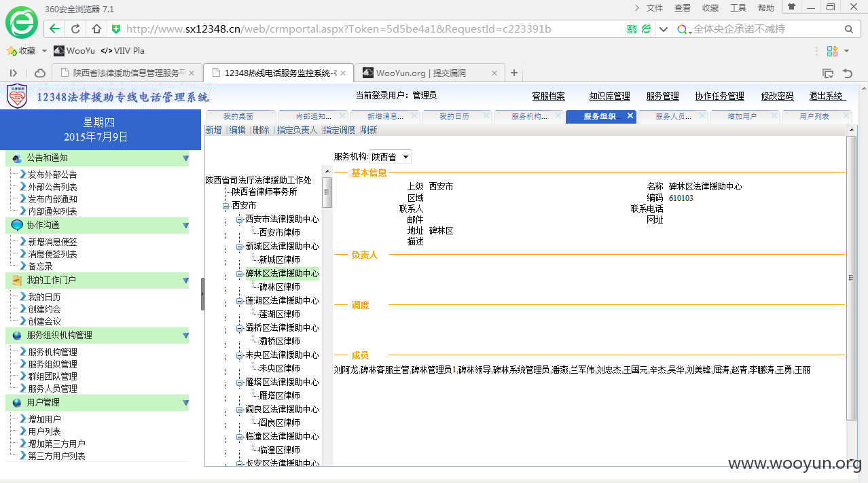Open the 帮助 browser menu
The height and width of the screenshot is (483, 868).
pyautogui.click(x=766, y=8)
